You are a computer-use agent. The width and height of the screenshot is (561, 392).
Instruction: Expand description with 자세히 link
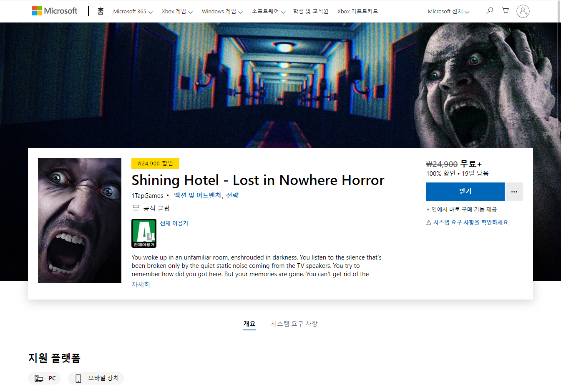(x=141, y=285)
